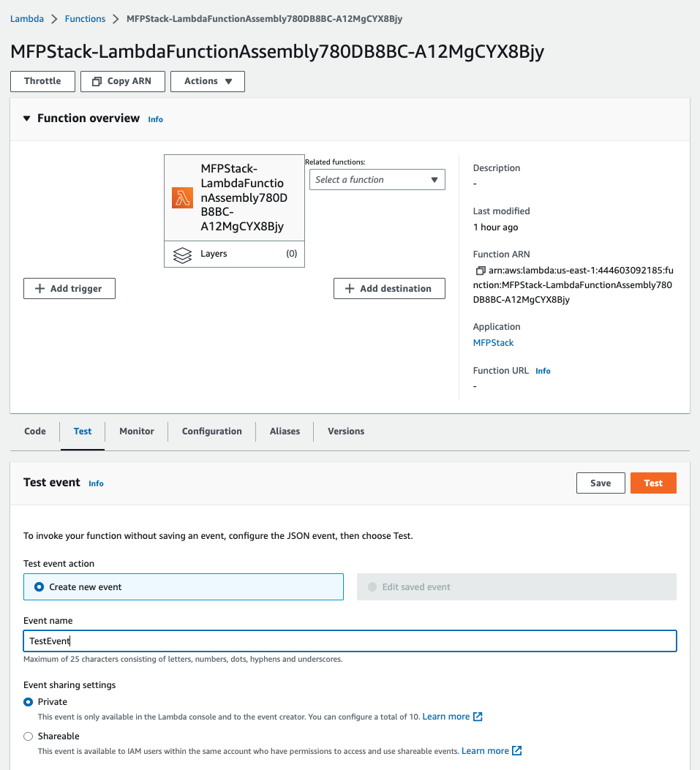The width and height of the screenshot is (700, 770).
Task: Click the Throttle button
Action: point(42,81)
